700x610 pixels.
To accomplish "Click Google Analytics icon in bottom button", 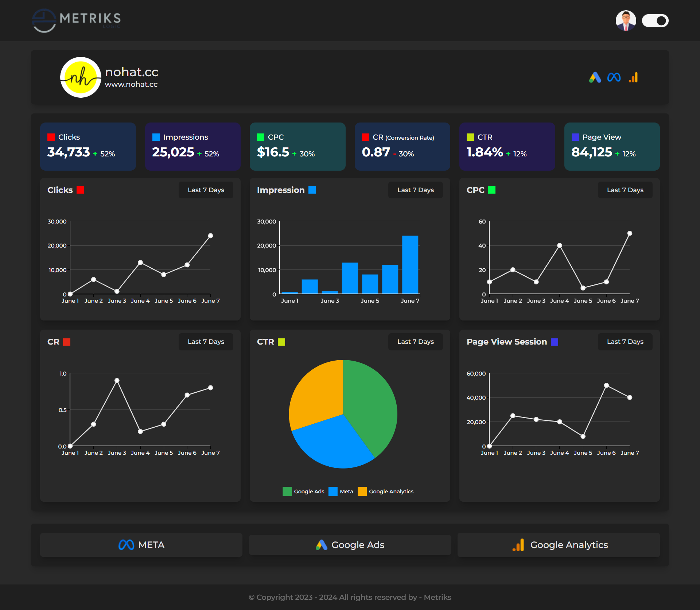I will 518,545.
